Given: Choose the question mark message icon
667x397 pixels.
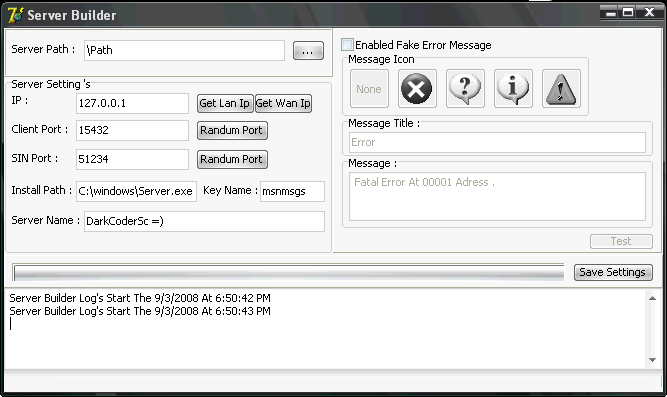Looking at the screenshot, I should pyautogui.click(x=465, y=89).
